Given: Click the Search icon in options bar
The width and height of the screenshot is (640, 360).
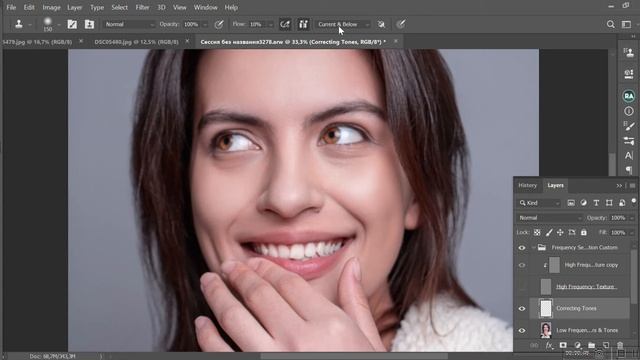Looking at the screenshot, I should click(611, 24).
